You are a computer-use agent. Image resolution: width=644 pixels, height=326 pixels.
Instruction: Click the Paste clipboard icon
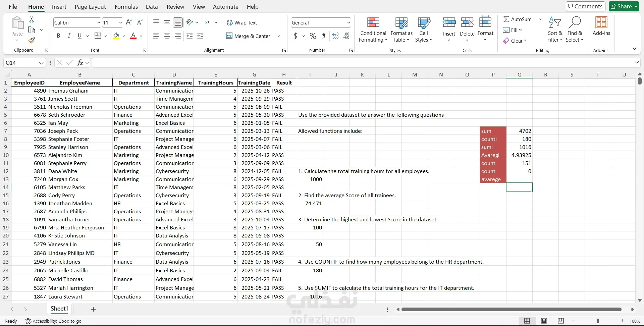coord(17,23)
